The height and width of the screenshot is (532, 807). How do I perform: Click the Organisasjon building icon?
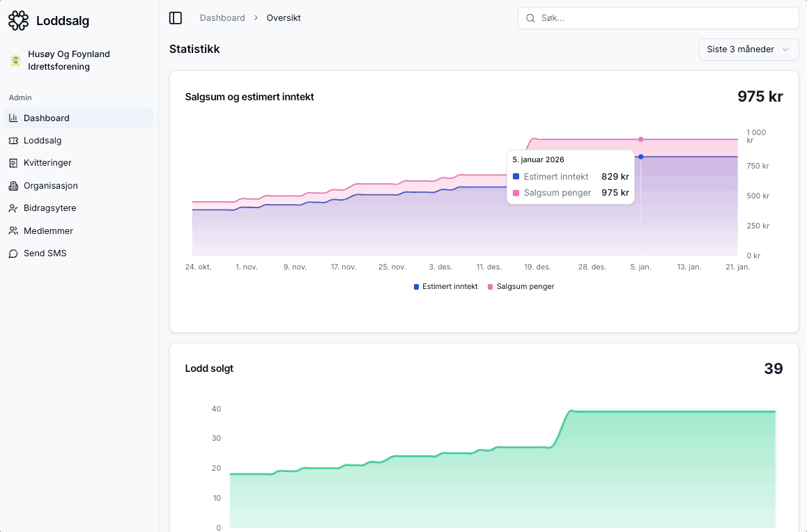(x=13, y=186)
